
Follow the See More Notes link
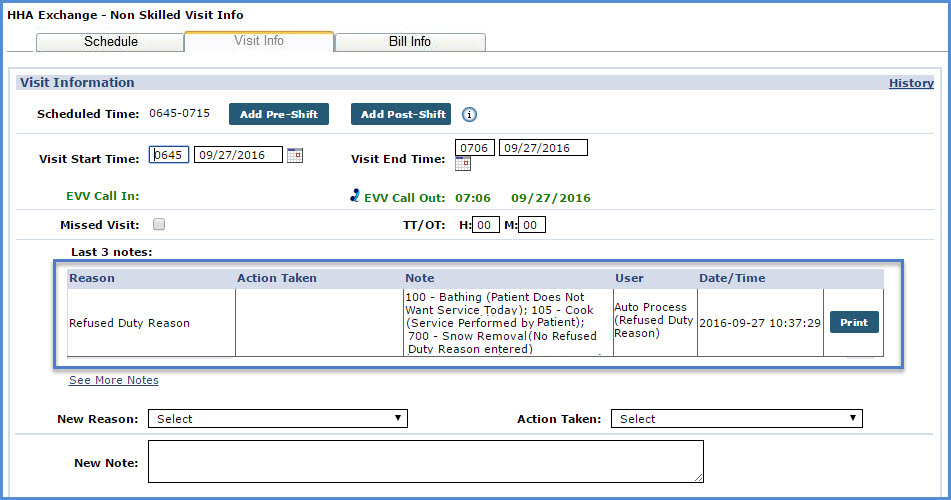coord(114,380)
